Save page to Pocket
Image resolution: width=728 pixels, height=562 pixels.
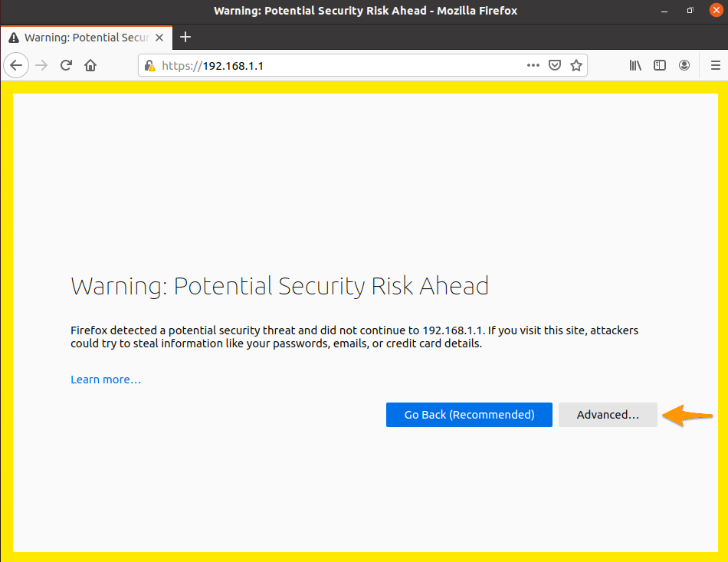[555, 66]
